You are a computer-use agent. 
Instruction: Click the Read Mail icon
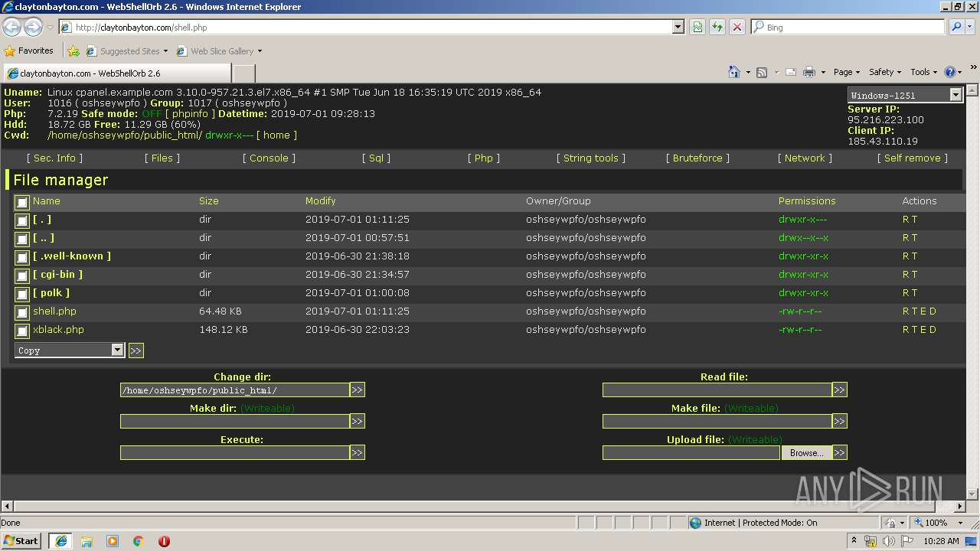coord(790,72)
